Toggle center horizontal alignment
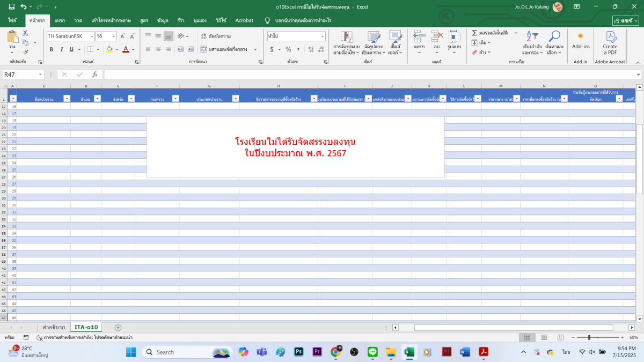 158,49
